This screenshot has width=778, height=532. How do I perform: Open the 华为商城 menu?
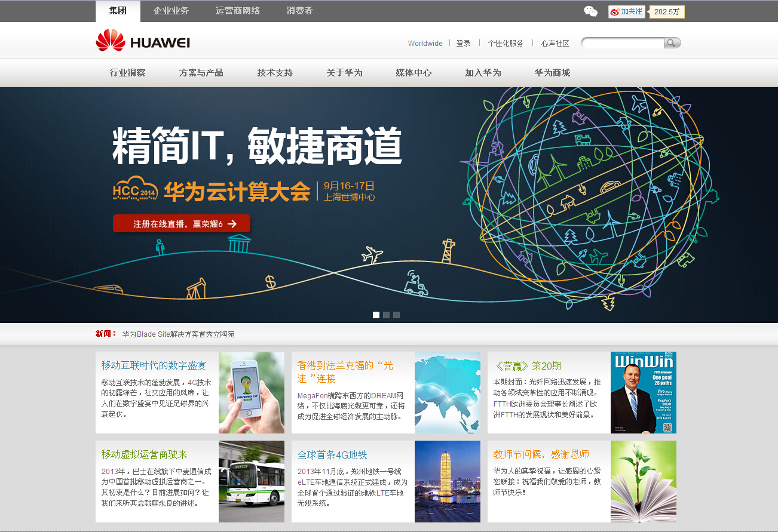[x=552, y=73]
